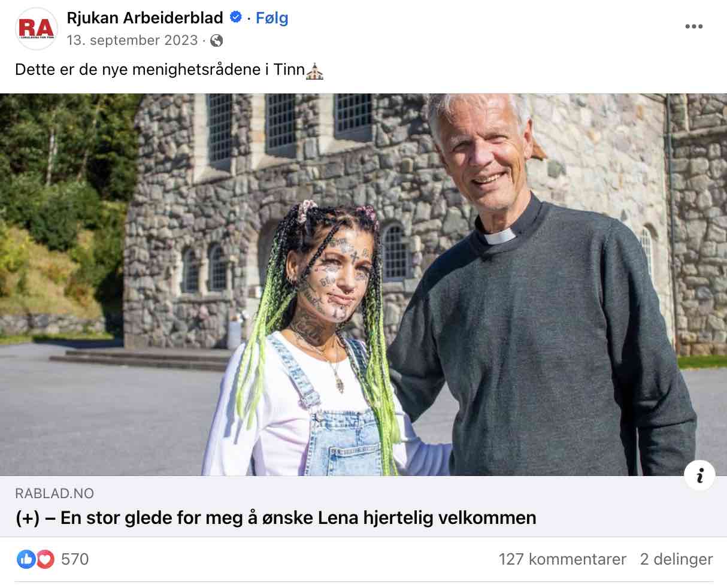
Task: Open the link info 'i' icon
Action: (x=699, y=475)
